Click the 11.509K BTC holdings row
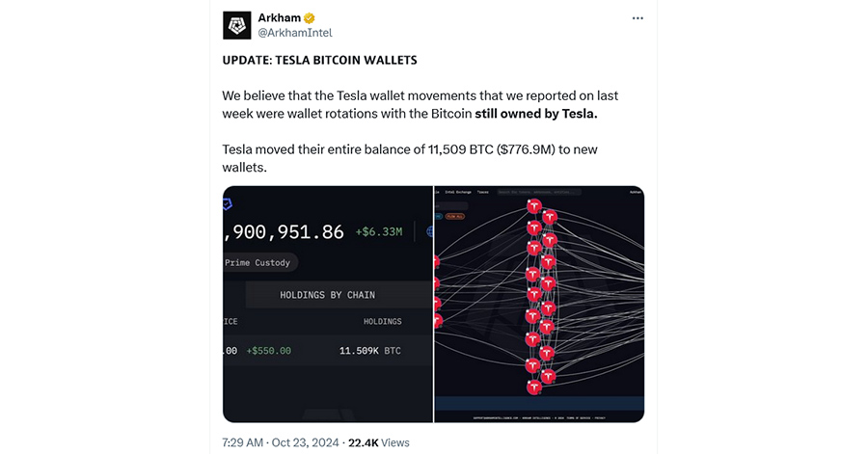 coord(328,351)
